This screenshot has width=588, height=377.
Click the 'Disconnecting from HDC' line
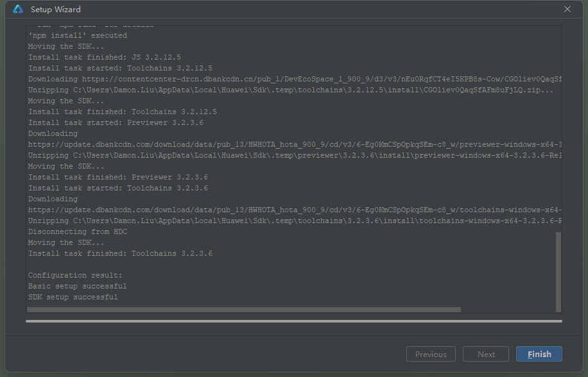(x=78, y=231)
